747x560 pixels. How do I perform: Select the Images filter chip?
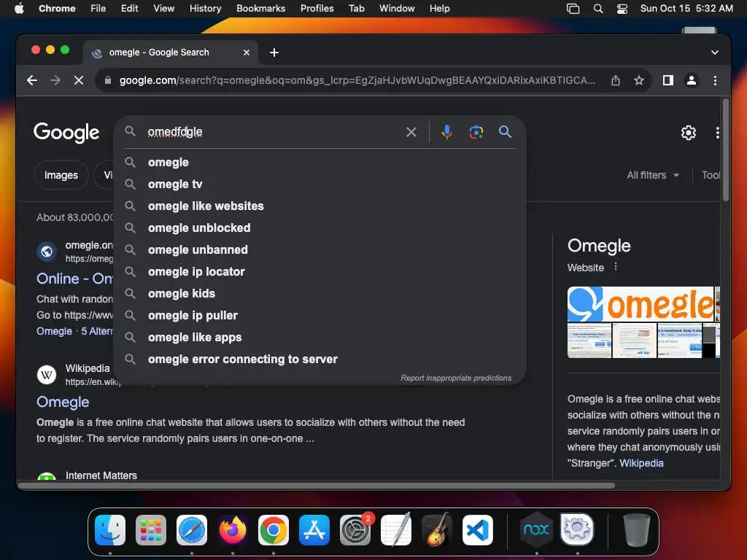tap(61, 175)
